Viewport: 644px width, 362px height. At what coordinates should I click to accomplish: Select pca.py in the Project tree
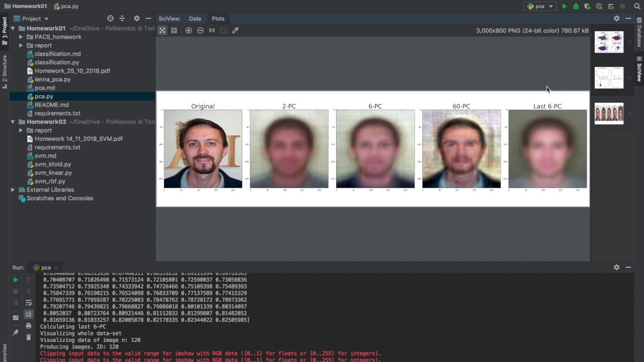click(44, 97)
